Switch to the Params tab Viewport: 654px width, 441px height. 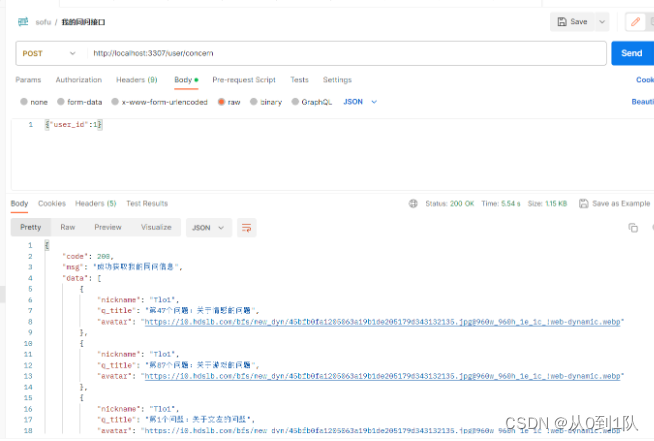click(x=28, y=80)
